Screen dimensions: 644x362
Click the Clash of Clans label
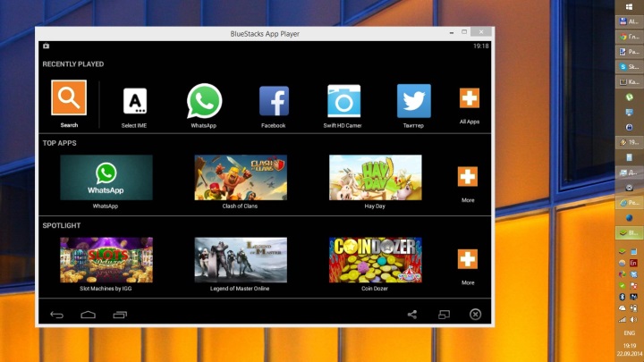[x=240, y=206]
